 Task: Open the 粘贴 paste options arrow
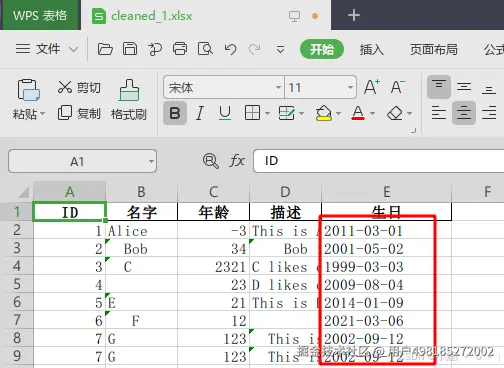coord(42,114)
